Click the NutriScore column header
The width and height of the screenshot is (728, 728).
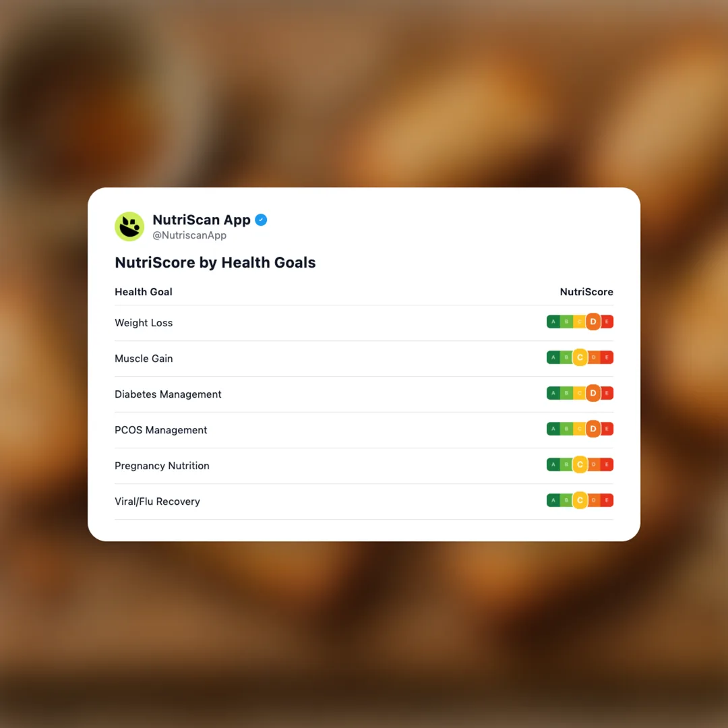click(x=586, y=292)
